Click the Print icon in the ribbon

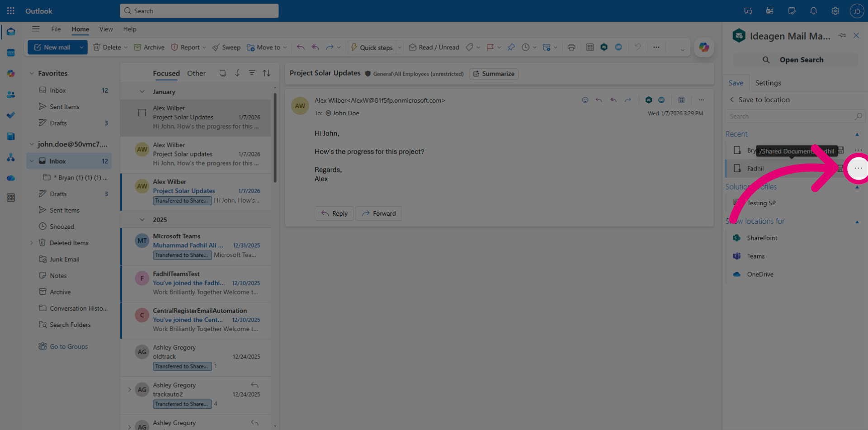point(571,47)
